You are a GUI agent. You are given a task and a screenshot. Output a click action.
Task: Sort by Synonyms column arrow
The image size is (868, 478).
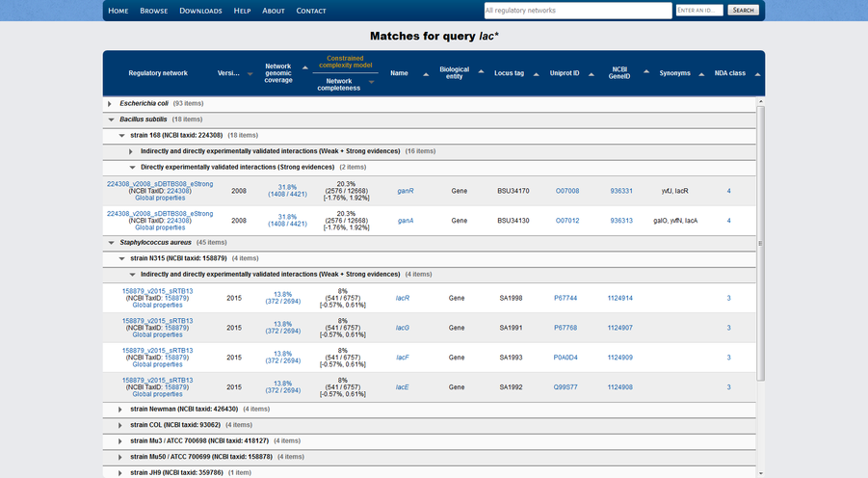[700, 74]
